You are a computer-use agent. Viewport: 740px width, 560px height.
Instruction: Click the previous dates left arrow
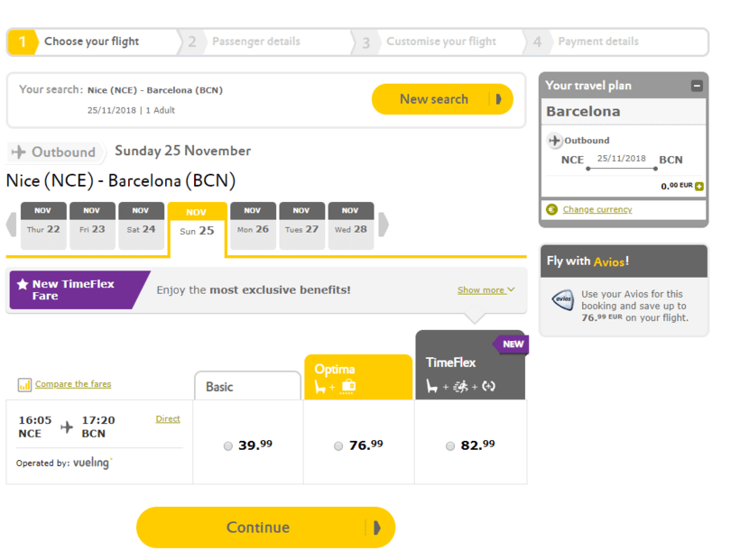(x=12, y=225)
